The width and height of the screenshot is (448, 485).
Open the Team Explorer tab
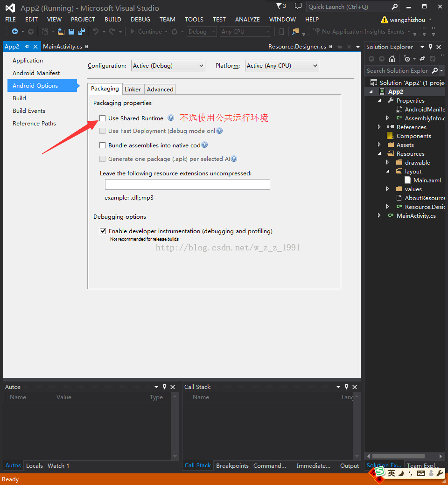pos(424,465)
